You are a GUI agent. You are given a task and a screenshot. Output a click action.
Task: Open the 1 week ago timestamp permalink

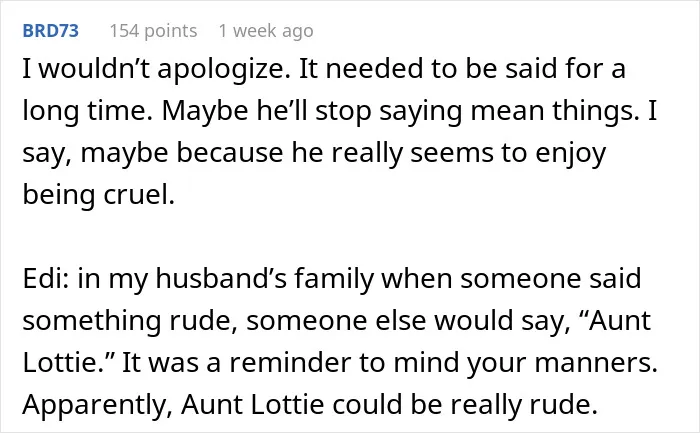point(266,31)
